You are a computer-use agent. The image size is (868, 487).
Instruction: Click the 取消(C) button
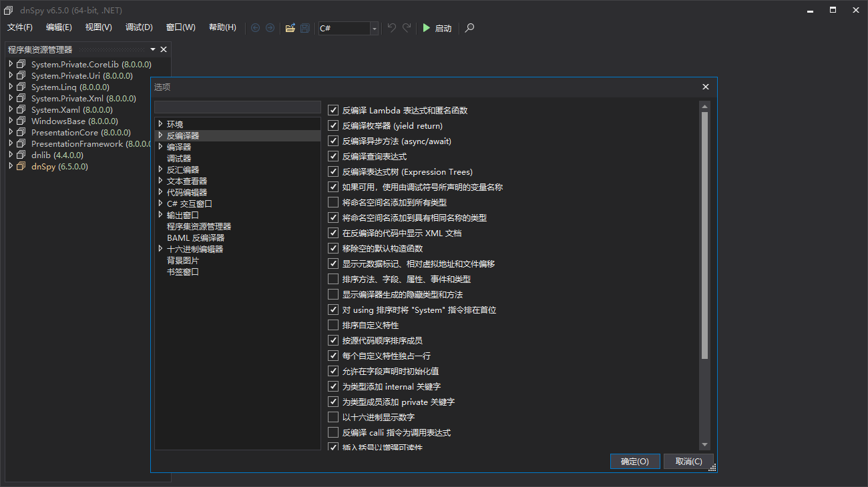pyautogui.click(x=688, y=461)
